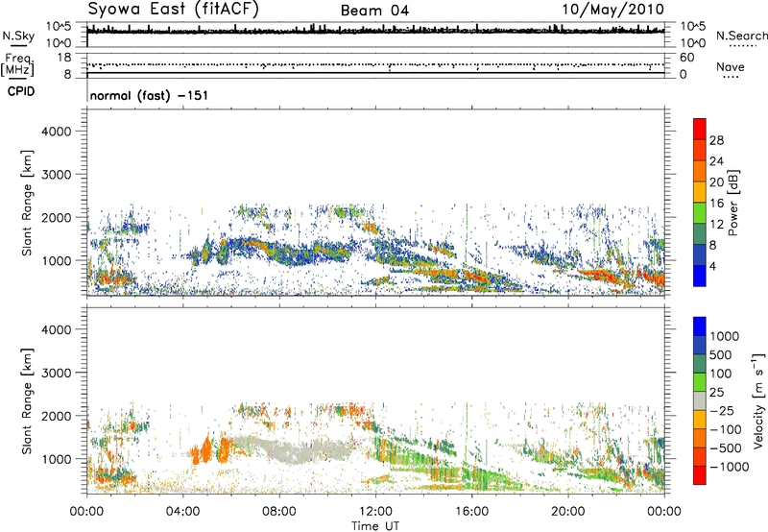This screenshot has height=532, width=768.
Task: Click the "08:00" time tick label
Action: coord(279,512)
